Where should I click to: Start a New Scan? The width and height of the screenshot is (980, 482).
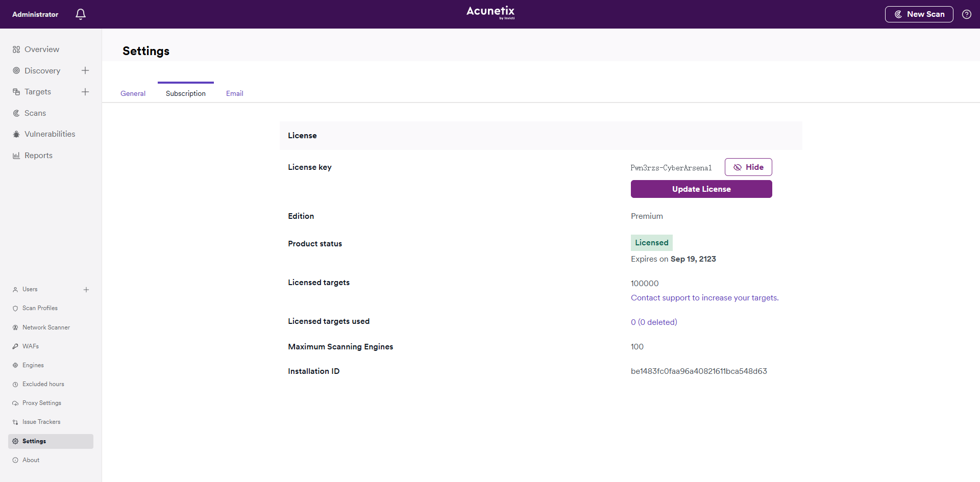pos(919,14)
